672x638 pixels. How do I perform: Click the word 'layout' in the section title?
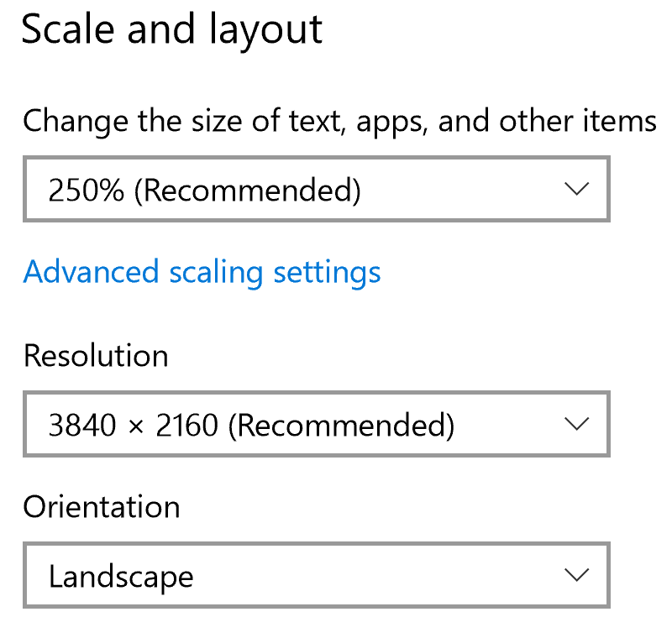pyautogui.click(x=269, y=30)
